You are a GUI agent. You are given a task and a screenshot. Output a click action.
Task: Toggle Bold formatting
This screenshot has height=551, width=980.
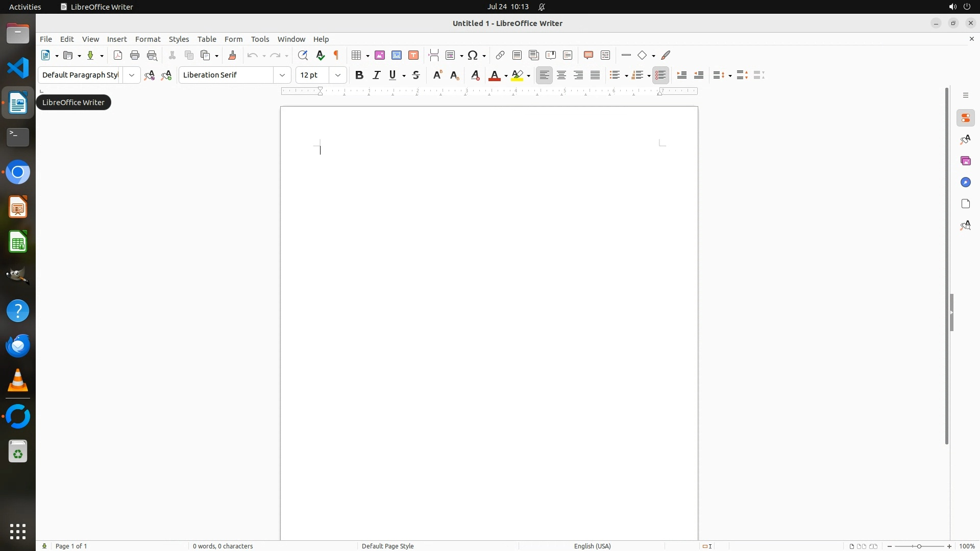click(359, 76)
